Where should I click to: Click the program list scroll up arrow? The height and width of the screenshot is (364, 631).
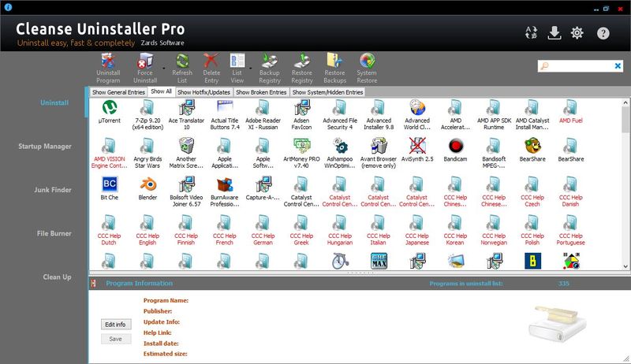[625, 103]
